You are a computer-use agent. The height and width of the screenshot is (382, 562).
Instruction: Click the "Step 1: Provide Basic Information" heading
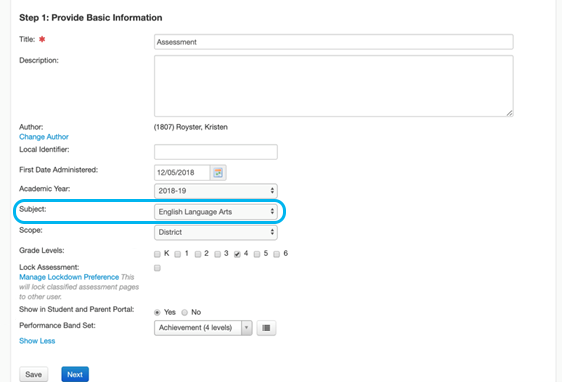click(91, 18)
